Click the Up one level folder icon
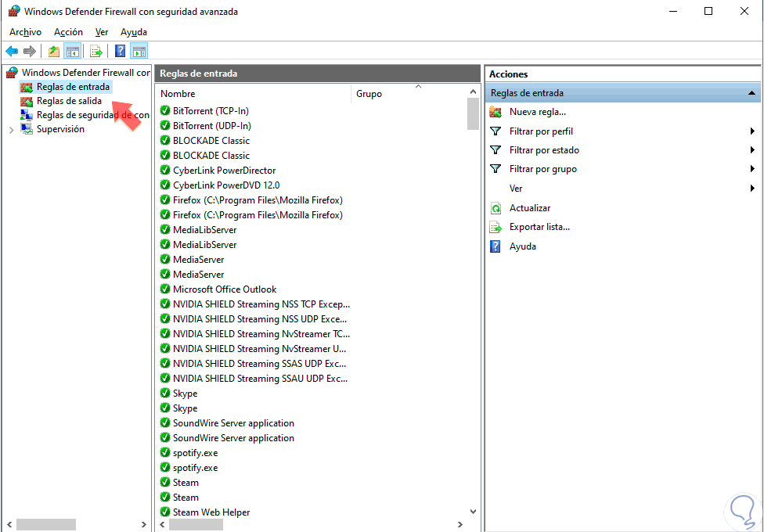The width and height of the screenshot is (764, 532). (54, 51)
